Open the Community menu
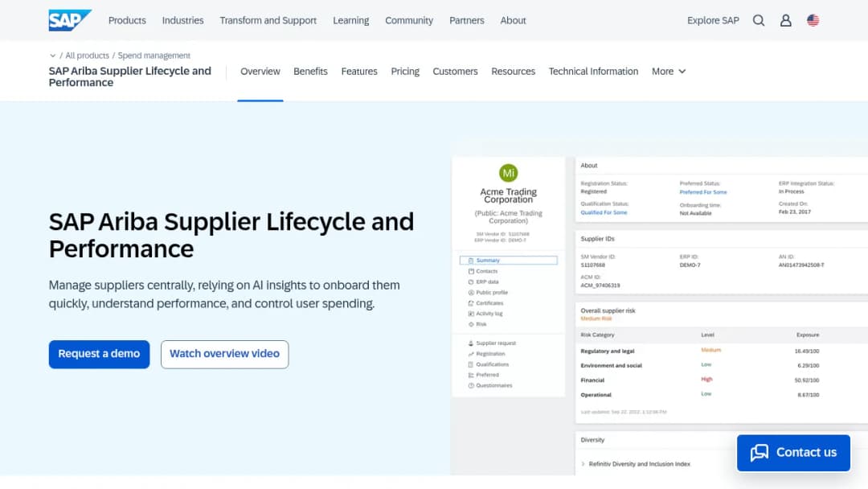This screenshot has height=489, width=868. point(409,20)
